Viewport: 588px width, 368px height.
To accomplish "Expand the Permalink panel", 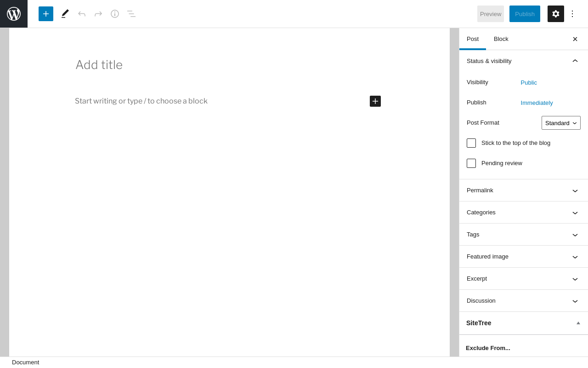I will (524, 190).
